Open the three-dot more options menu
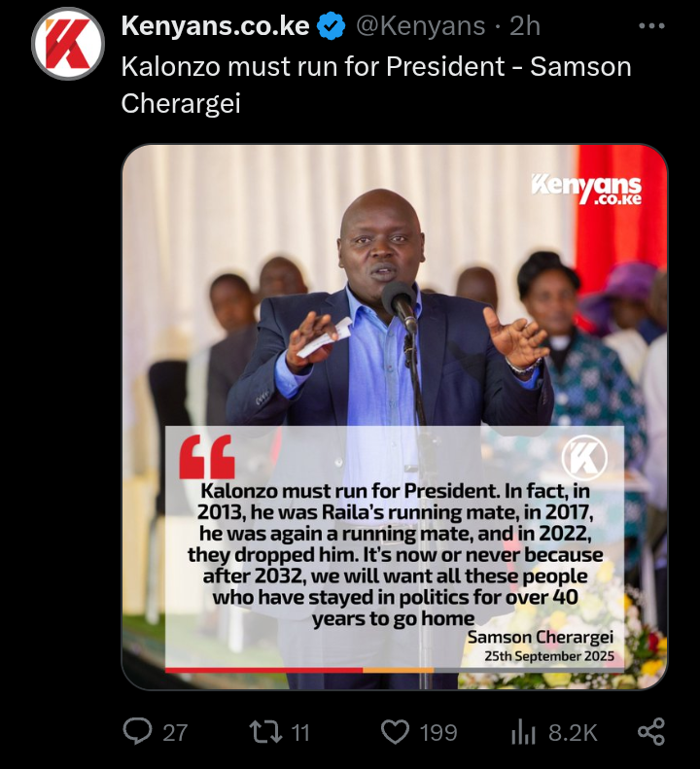Viewport: 700px width, 769px height. (x=652, y=26)
